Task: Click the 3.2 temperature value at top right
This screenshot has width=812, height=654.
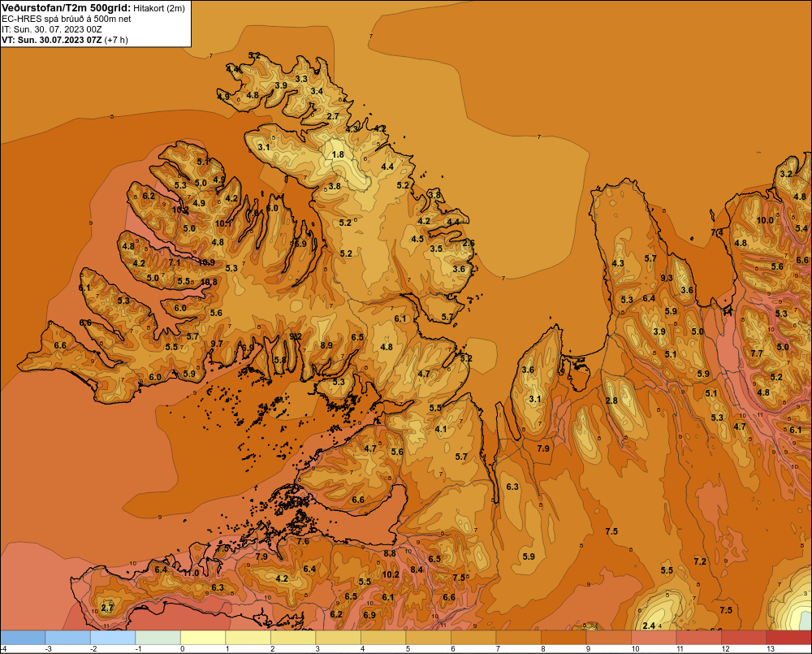Action: point(786,174)
